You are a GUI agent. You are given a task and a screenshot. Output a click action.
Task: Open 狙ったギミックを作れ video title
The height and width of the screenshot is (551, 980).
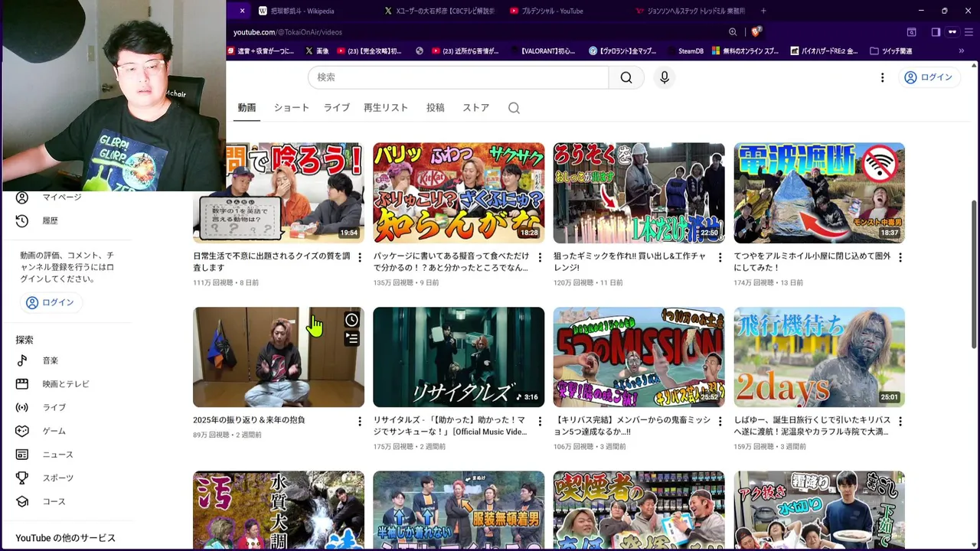pos(630,262)
